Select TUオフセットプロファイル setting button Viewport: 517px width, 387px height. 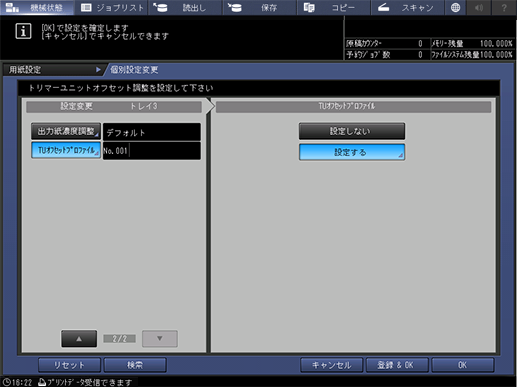(66, 150)
